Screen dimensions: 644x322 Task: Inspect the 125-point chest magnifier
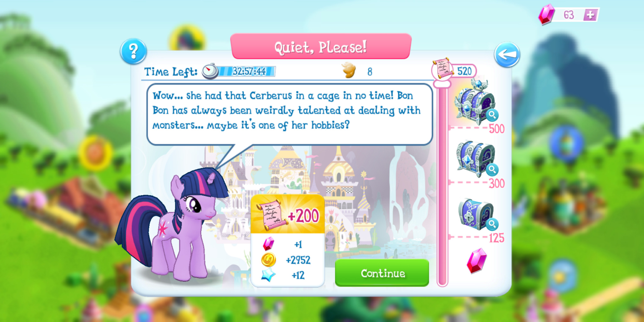pos(492,224)
